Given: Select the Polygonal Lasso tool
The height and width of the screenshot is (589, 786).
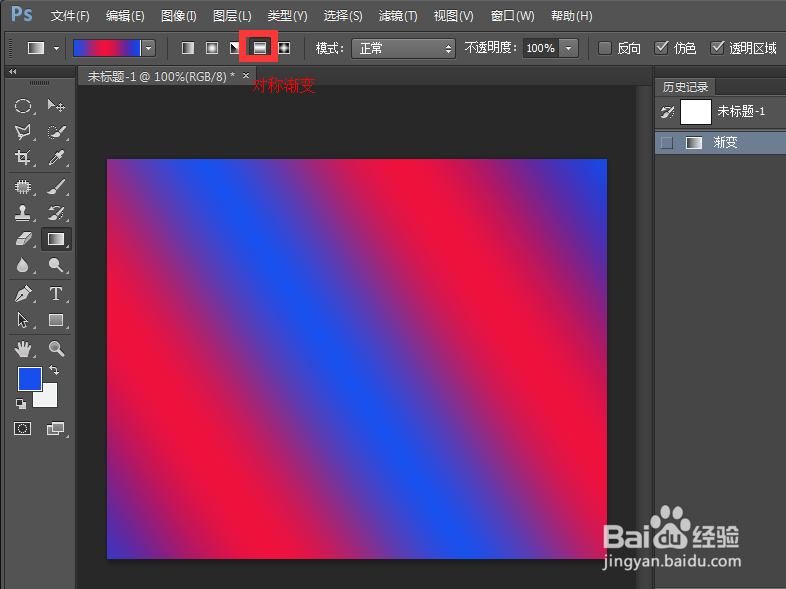Looking at the screenshot, I should 23,132.
